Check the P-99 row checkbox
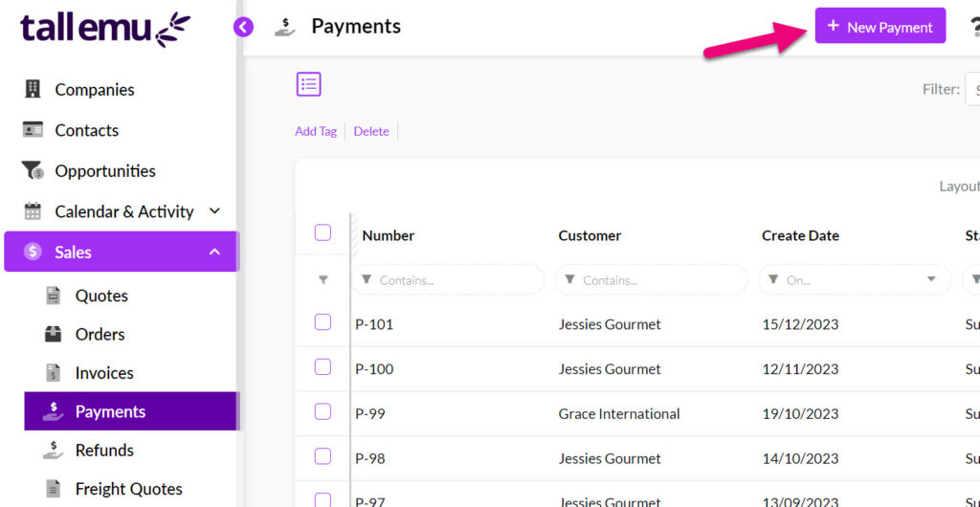The image size is (980, 507). 323,411
